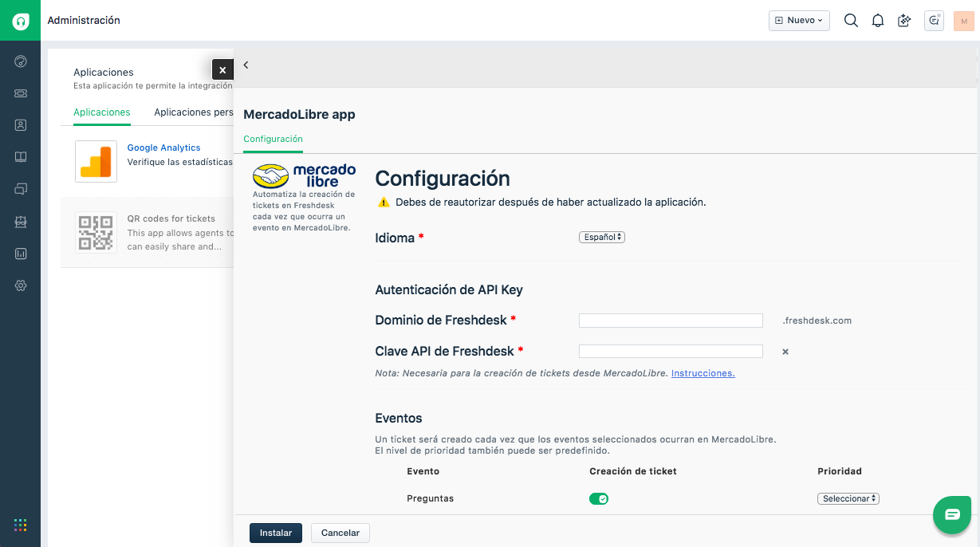The height and width of the screenshot is (547, 980).
Task: Open the Forums chat icon in sidebar
Action: coord(21,189)
